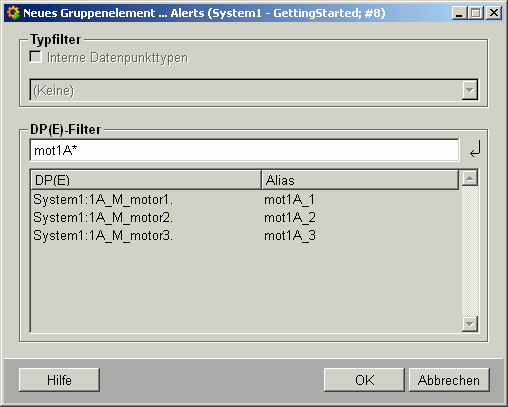Image resolution: width=508 pixels, height=407 pixels.
Task: Click the enter arrow icon beside filter field
Action: (475, 149)
